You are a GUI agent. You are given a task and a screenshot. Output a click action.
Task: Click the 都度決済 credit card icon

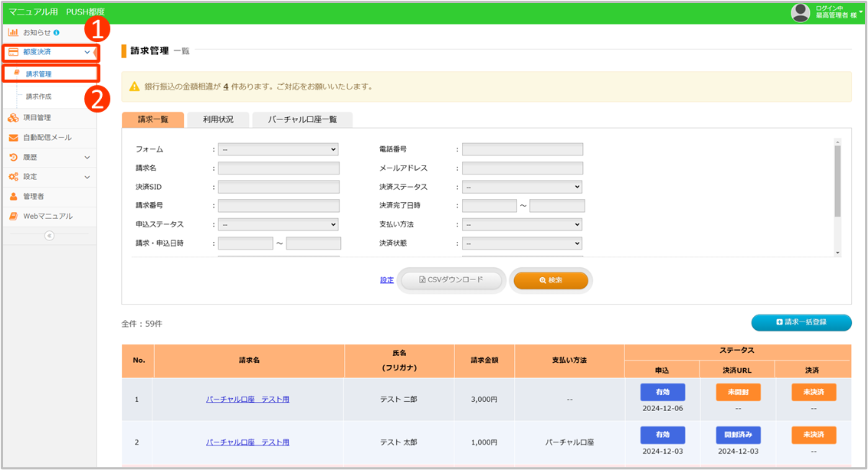click(x=14, y=52)
